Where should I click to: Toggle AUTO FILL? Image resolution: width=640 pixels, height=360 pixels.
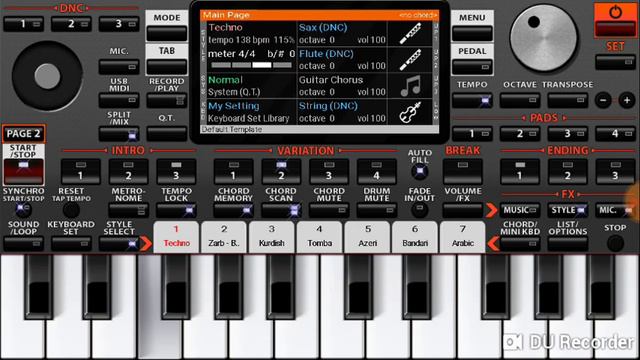420,171
